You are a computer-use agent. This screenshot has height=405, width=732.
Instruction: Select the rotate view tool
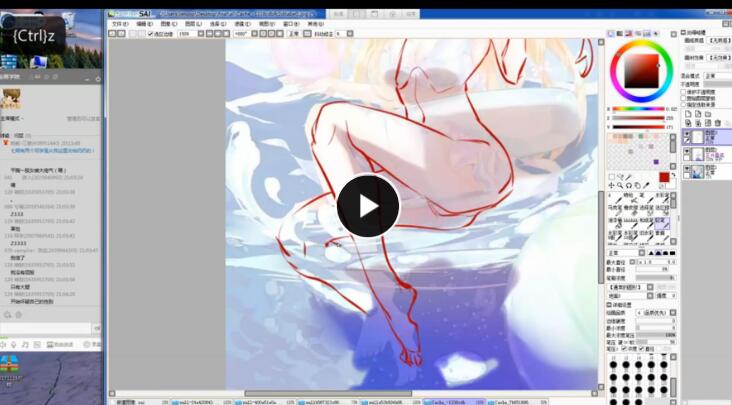(x=629, y=186)
